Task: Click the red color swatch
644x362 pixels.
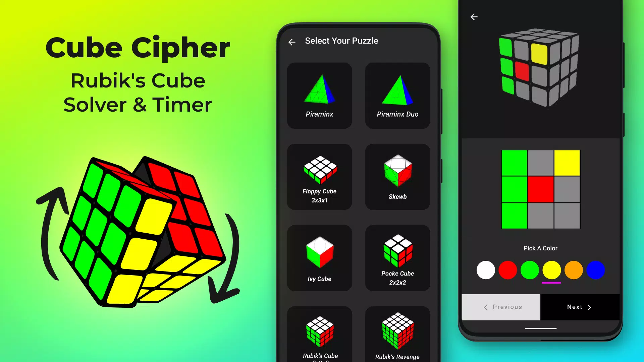Action: 507,270
